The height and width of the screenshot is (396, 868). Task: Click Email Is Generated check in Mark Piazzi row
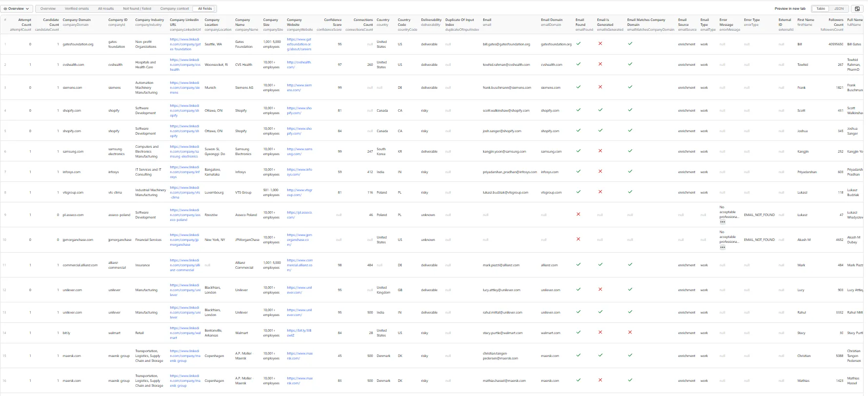[600, 264]
